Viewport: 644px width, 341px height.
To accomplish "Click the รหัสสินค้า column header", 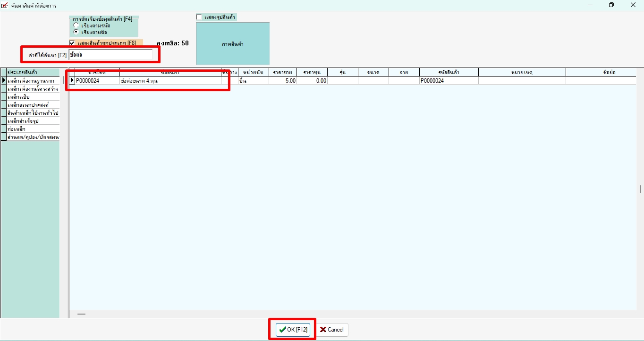I will point(449,72).
